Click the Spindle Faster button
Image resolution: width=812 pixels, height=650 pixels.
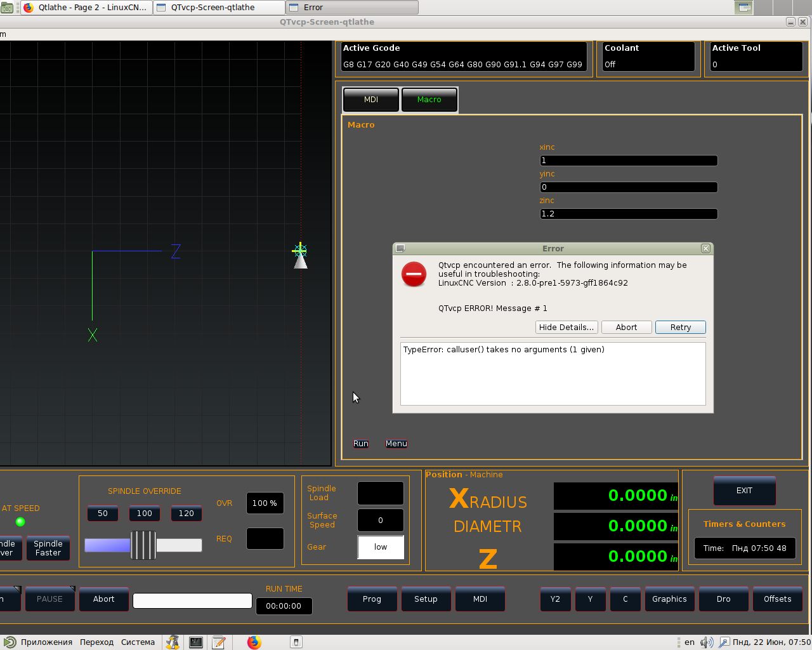tap(48, 548)
